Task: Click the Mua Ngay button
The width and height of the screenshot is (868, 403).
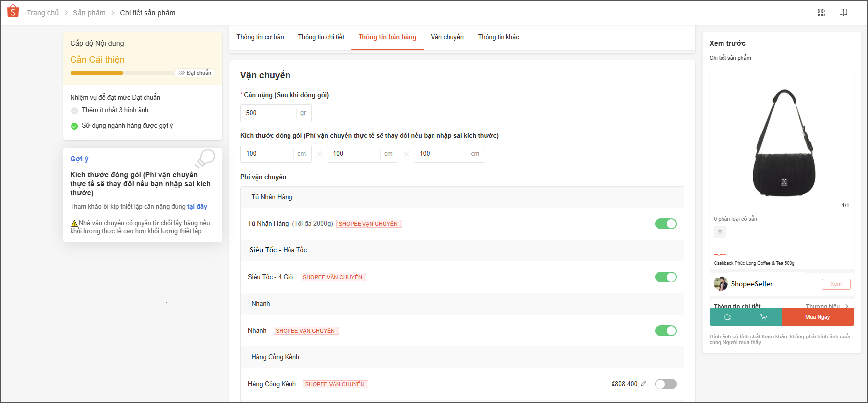Action: click(817, 317)
